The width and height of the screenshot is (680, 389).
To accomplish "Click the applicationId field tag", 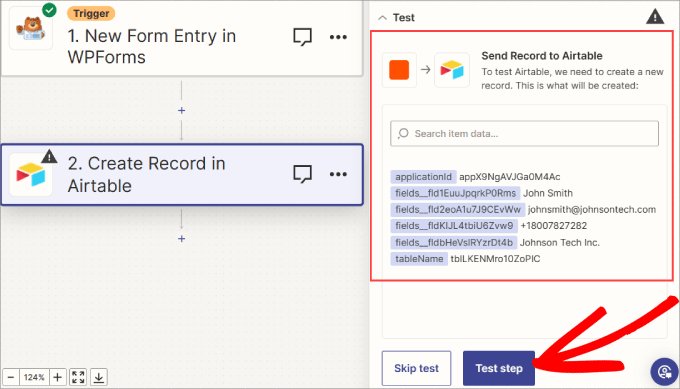I will tap(423, 177).
